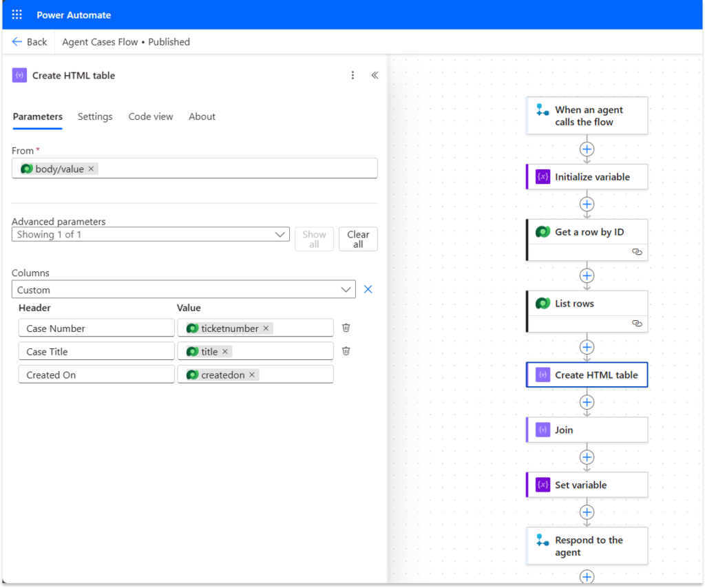This screenshot has height=588, width=705.
Task: Click the Create HTML table panel title
Action: coord(74,75)
